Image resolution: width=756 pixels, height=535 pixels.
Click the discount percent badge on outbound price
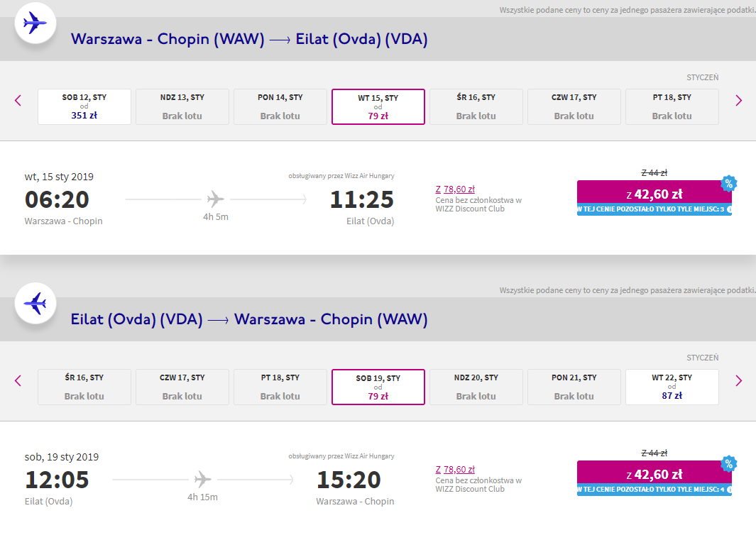[728, 183]
